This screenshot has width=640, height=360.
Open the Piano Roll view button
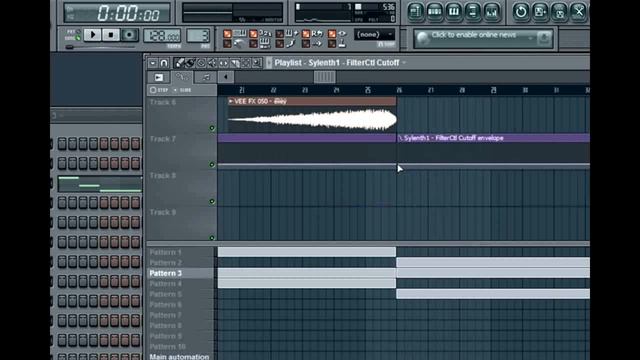[x=453, y=11]
